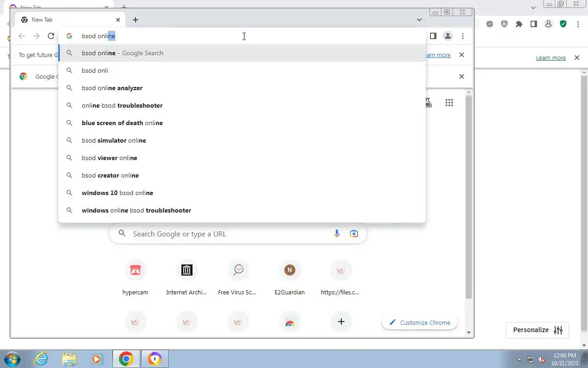Toggle side panel icon in front window
Viewport: 588px width, 368px height.
[433, 36]
